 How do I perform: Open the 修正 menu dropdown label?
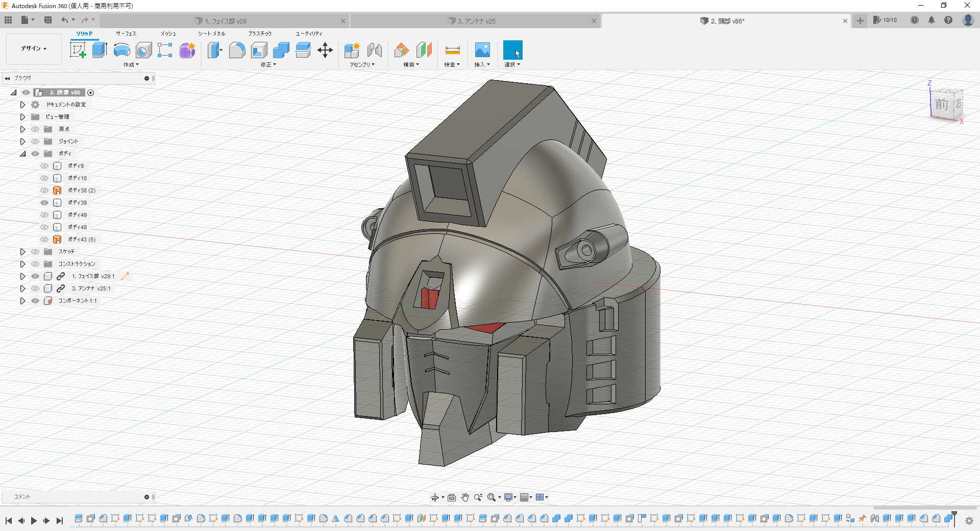point(268,65)
